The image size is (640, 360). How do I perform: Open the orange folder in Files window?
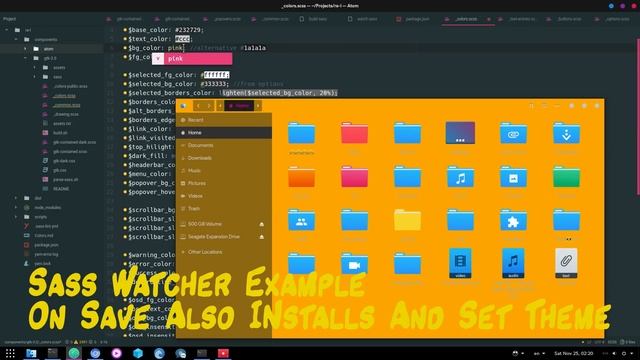(x=301, y=177)
